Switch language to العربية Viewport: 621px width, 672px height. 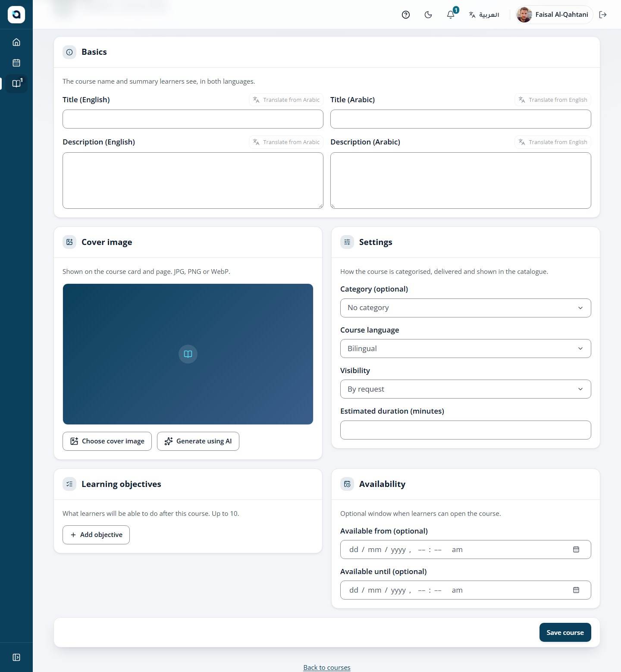[x=484, y=15]
